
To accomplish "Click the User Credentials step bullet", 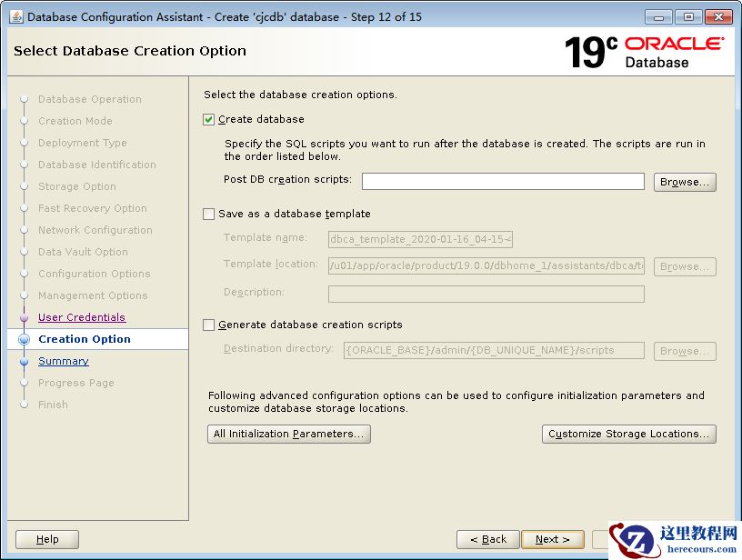I will [x=25, y=317].
